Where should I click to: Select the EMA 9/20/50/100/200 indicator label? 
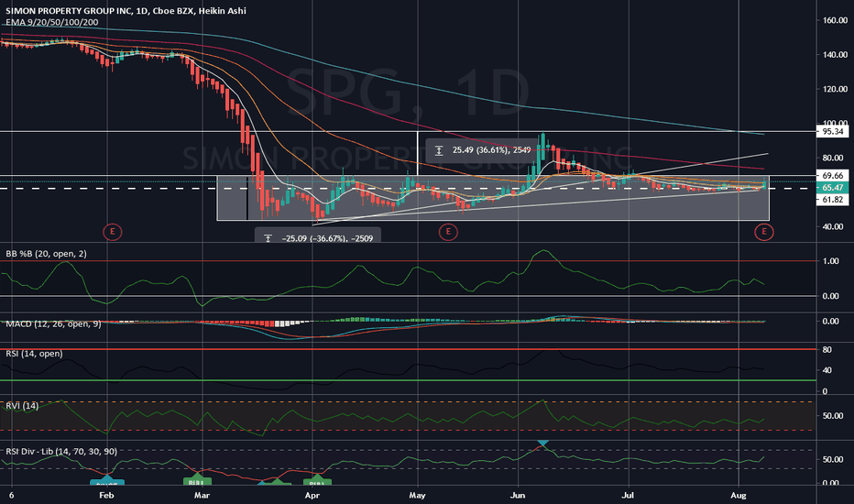point(52,22)
